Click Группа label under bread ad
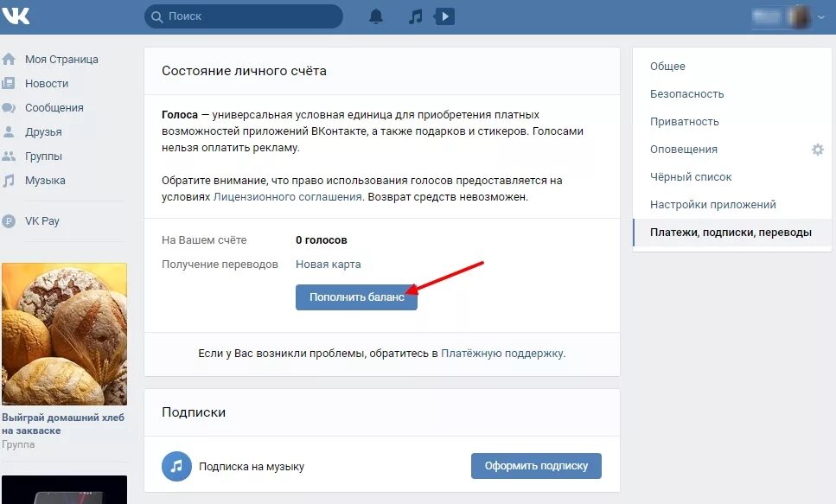The height and width of the screenshot is (504, 836). tap(18, 444)
